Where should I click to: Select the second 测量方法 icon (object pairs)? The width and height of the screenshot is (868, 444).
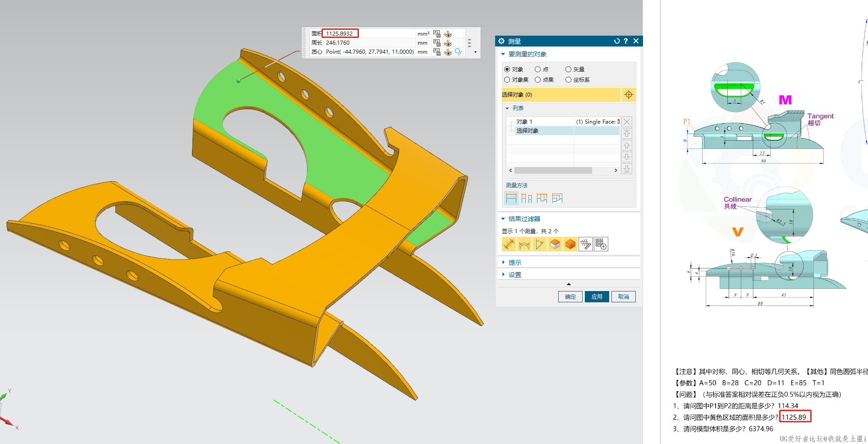pos(527,198)
